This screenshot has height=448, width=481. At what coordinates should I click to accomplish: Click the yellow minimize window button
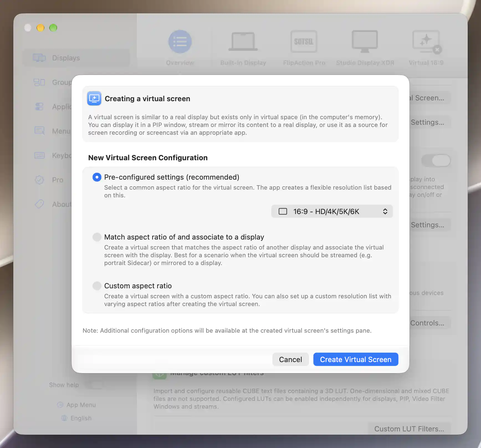point(40,28)
